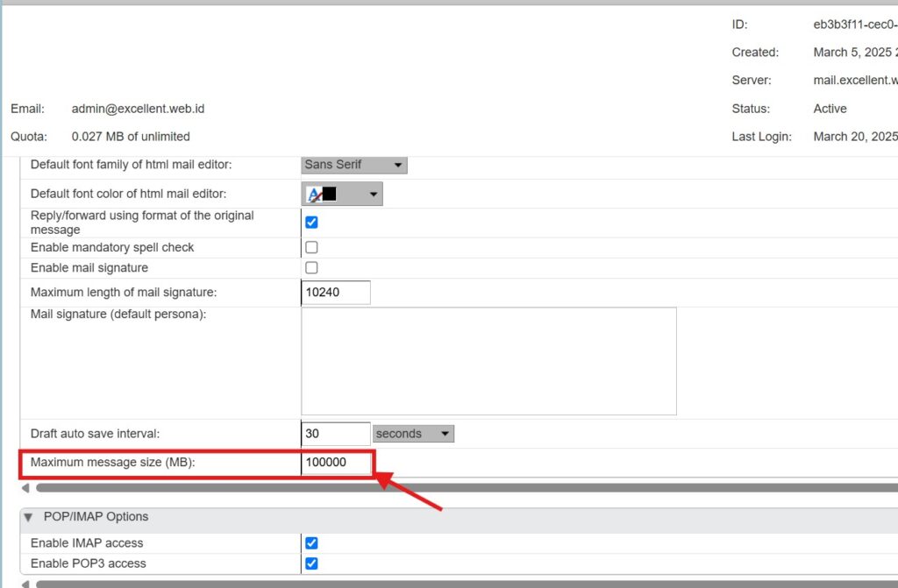Open the Default font family dropdown
Viewport: 898px width, 588px height.
click(x=353, y=165)
